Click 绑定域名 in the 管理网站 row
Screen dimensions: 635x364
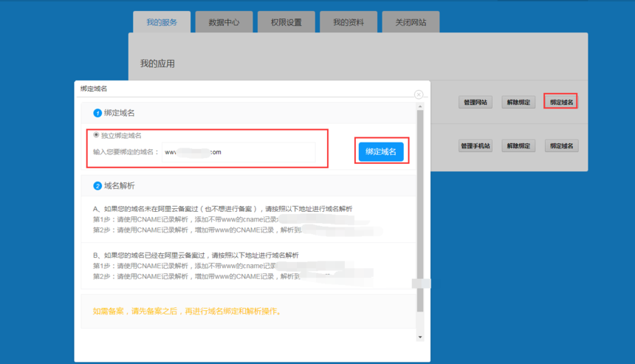(x=561, y=102)
